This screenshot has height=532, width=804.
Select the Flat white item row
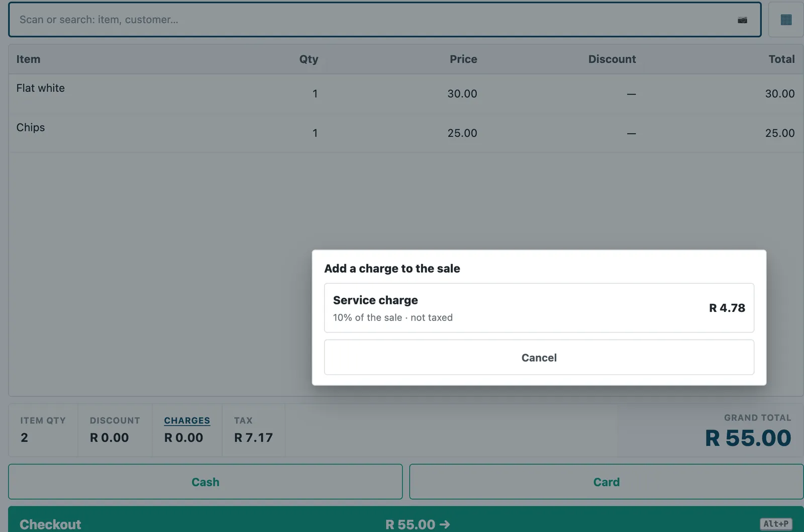click(406, 93)
